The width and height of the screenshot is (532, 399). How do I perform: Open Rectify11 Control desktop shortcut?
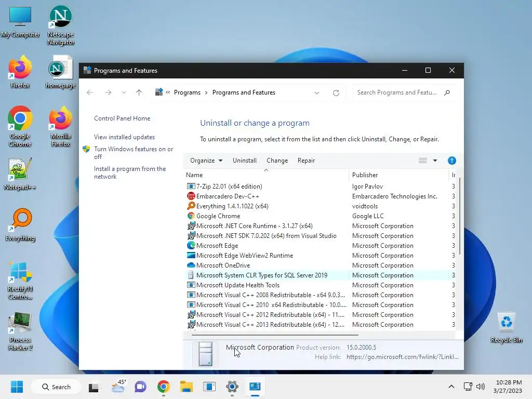pyautogui.click(x=20, y=280)
